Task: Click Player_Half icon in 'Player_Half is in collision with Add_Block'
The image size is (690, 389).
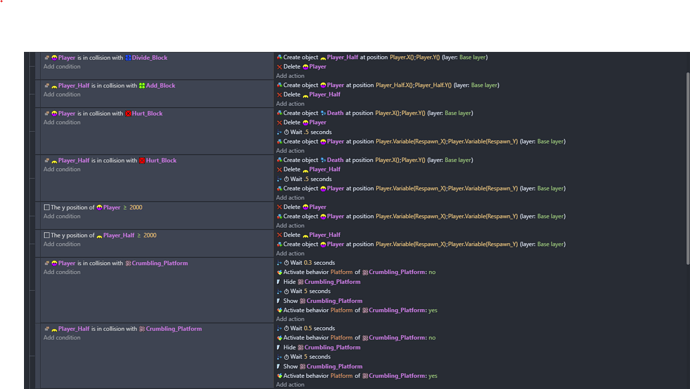Action: (x=54, y=86)
